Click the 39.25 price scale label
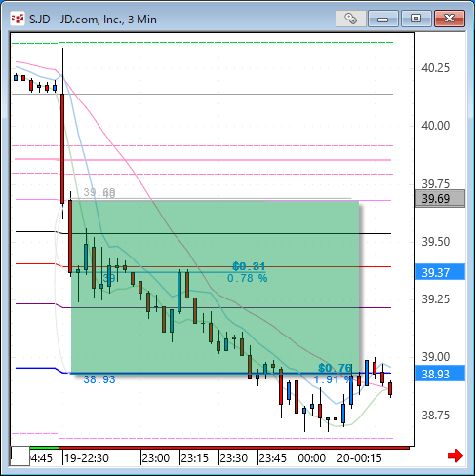The image size is (475, 476). (435, 299)
